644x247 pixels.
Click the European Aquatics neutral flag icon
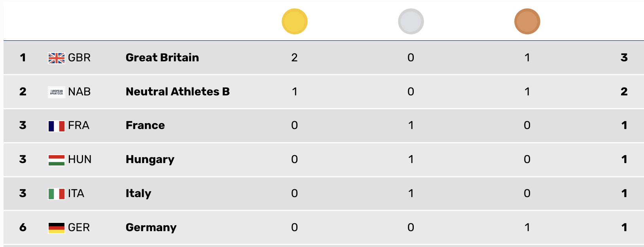point(57,92)
